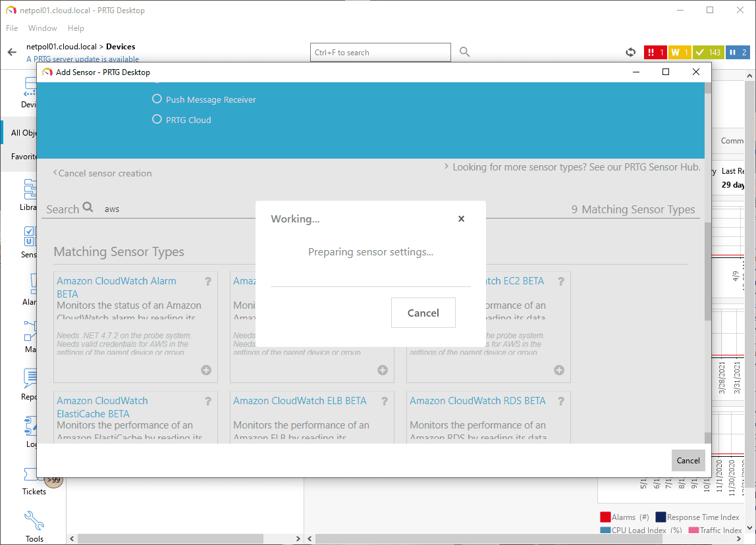This screenshot has height=545, width=756.
Task: Click the netpol01.cloud.local breadcrumb
Action: 61,46
